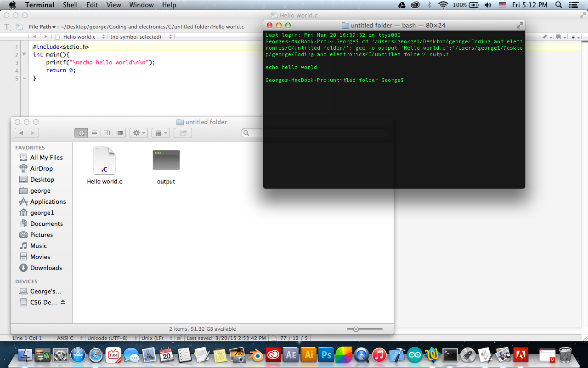Image resolution: width=588 pixels, height=368 pixels.
Task: Open the Finder Action gear menu
Action: pos(138,133)
